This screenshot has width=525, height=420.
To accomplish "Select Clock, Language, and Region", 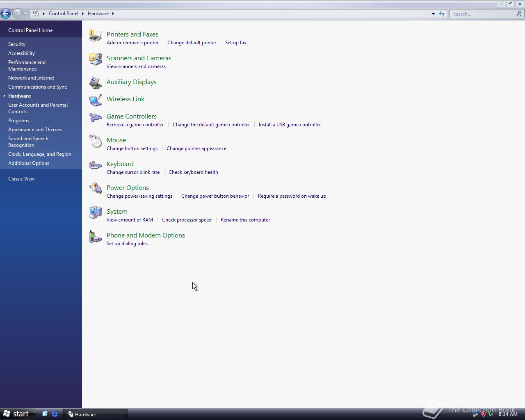I will click(40, 154).
